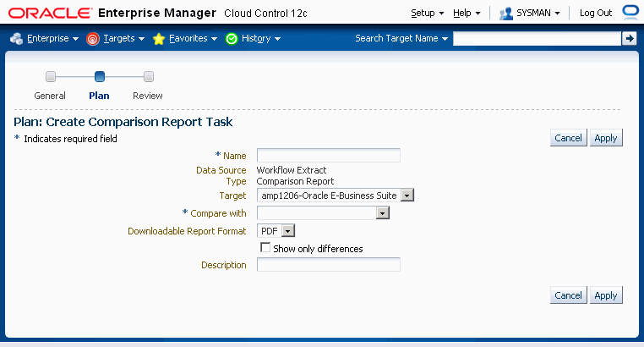The image size is (644, 347).
Task: Open the Targets menu
Action: [124, 39]
